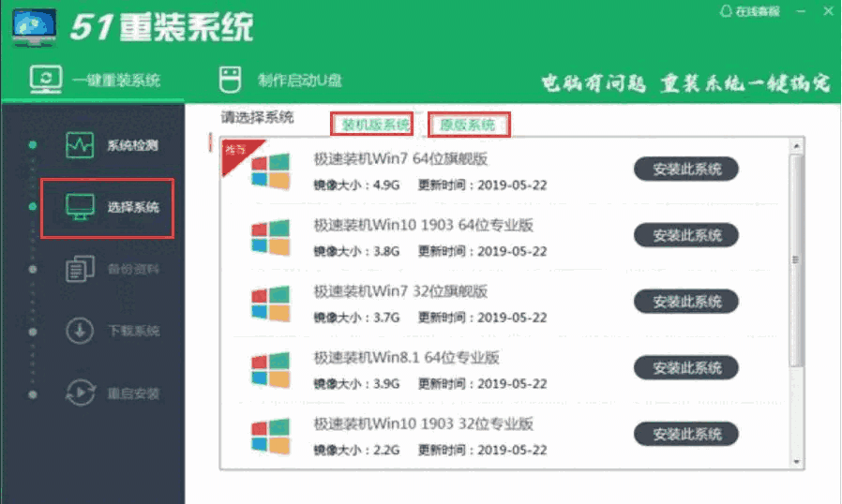
Task: Select the 极速装机Win7 32位旗舰版 title text
Action: [x=400, y=291]
